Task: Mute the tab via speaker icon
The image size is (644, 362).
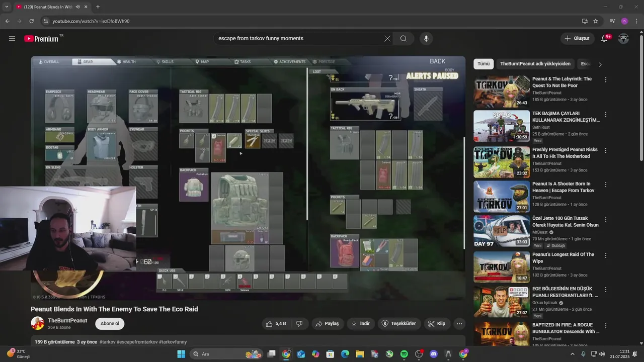Action: click(x=78, y=7)
